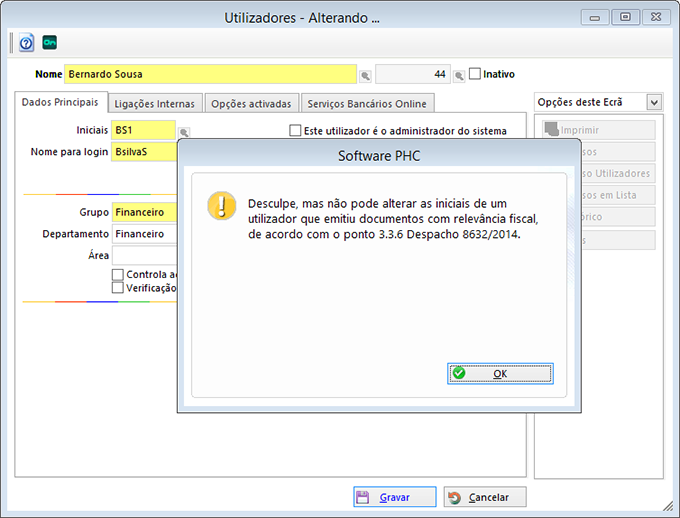The width and height of the screenshot is (680, 518).
Task: Click the Iniciais field containing BS1
Action: coord(144,130)
